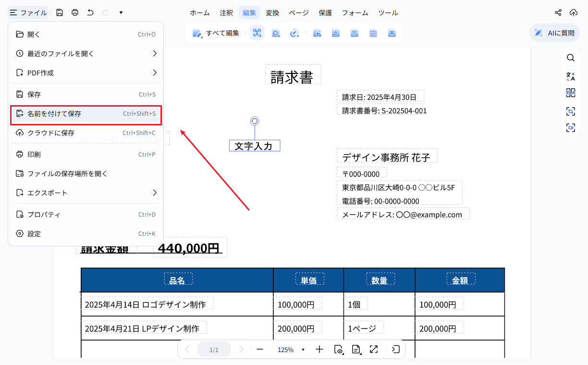Viewport: 588px width, 365px height.
Task: Select the デザイン事務所 花子 text block
Action: (x=387, y=157)
